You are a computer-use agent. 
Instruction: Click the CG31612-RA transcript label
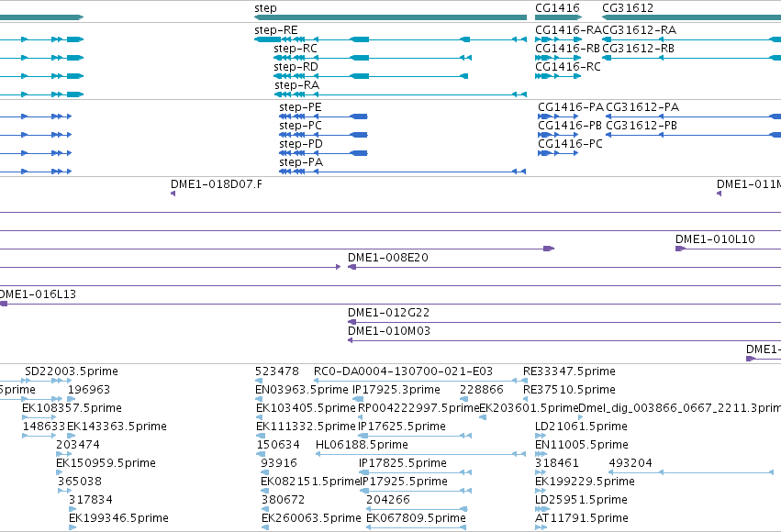[639, 30]
